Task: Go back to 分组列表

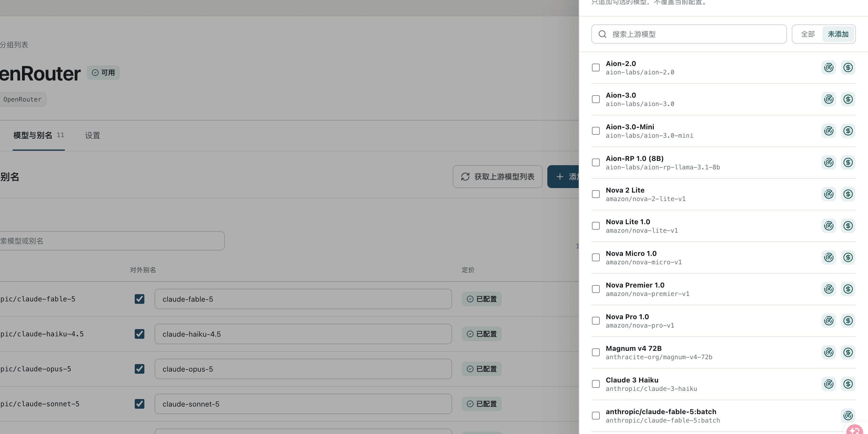Action: coord(14,45)
